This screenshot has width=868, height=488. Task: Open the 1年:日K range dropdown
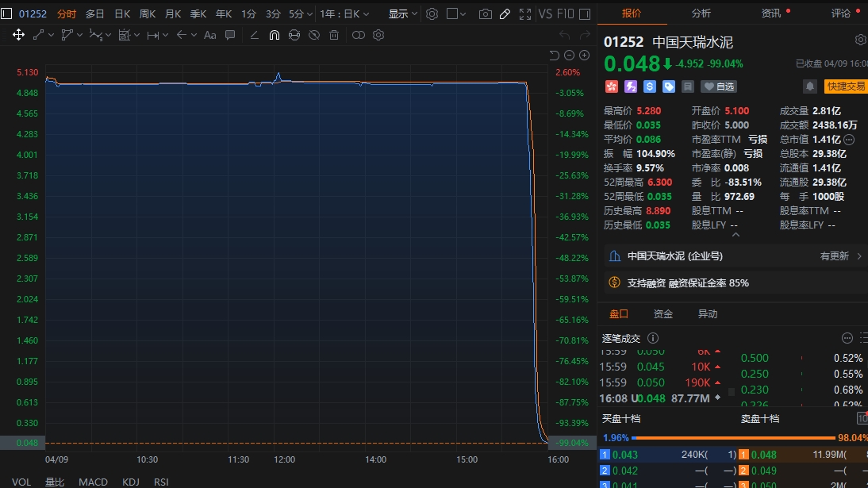tap(344, 13)
